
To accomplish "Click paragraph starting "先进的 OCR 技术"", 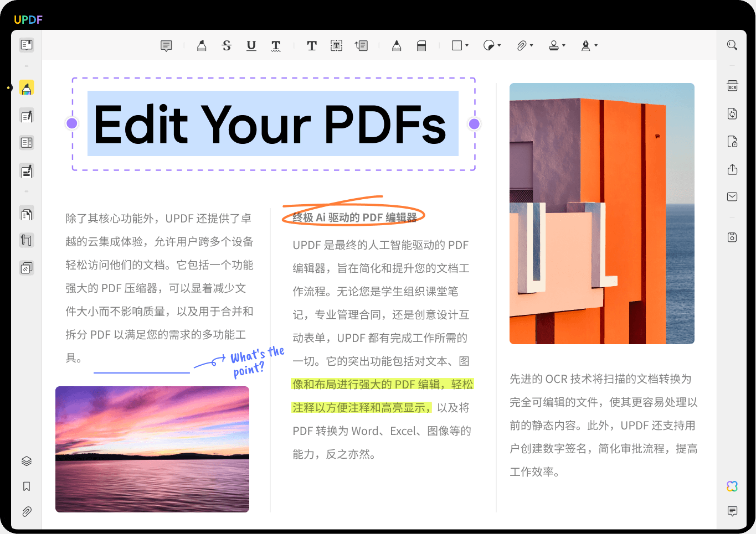I will [x=603, y=426].
